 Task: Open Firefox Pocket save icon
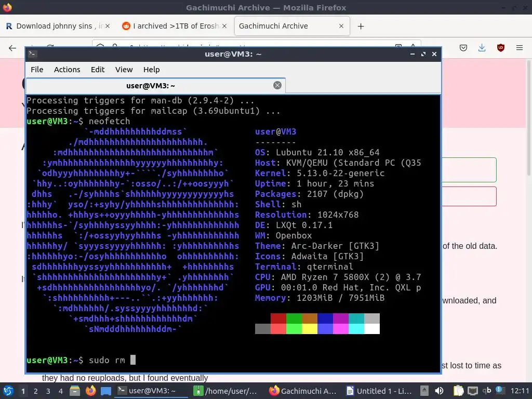point(463,48)
